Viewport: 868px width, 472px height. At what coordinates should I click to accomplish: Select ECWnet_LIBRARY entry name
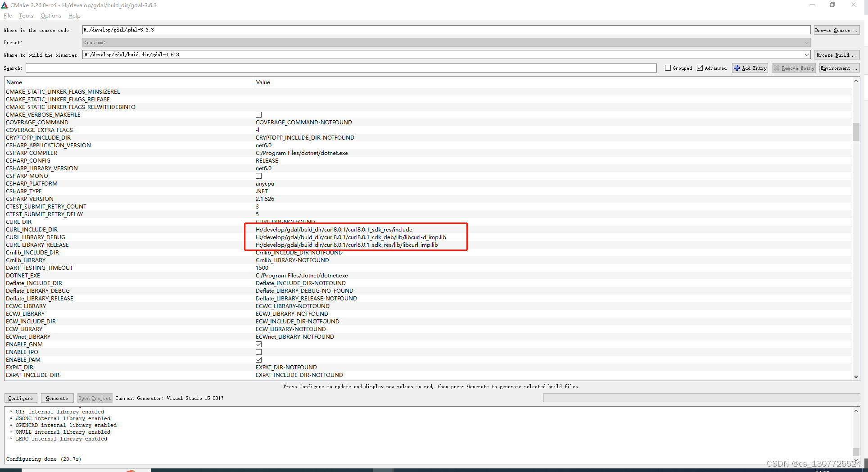coord(28,337)
